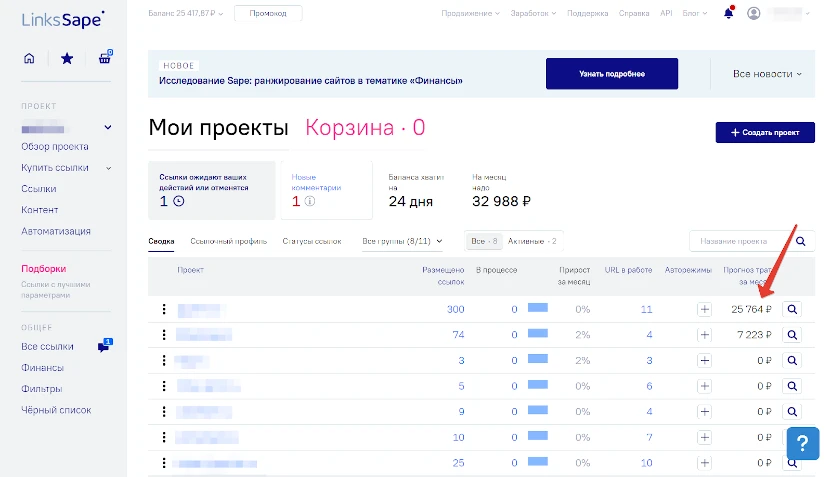Click the "Создать проект" button
The height and width of the screenshot is (477, 832).
pyautogui.click(x=765, y=132)
